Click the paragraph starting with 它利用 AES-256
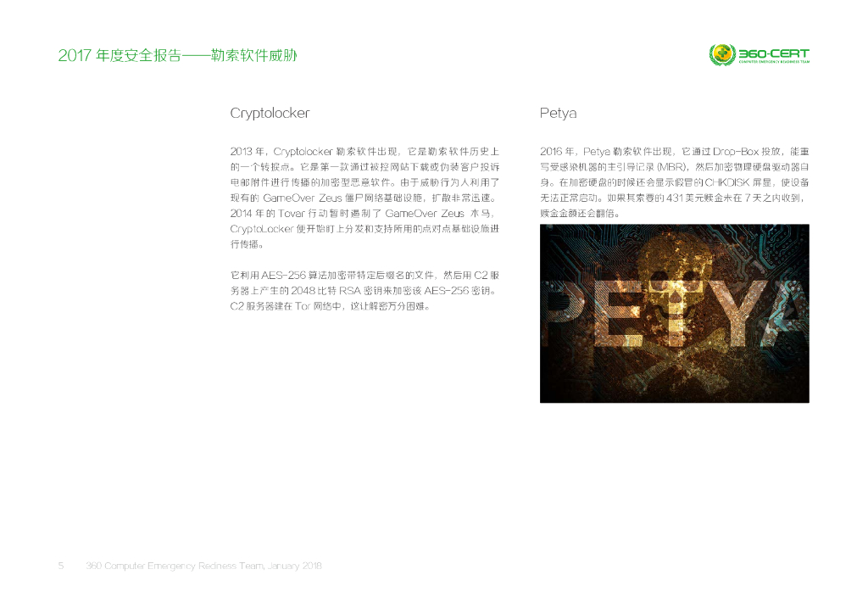The image size is (868, 614). (x=364, y=291)
